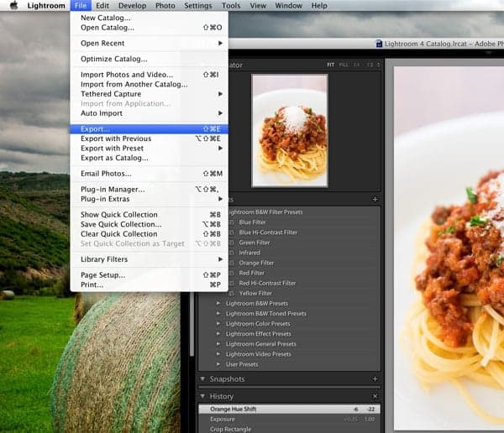Apply the Blue Filter preset

click(252, 222)
